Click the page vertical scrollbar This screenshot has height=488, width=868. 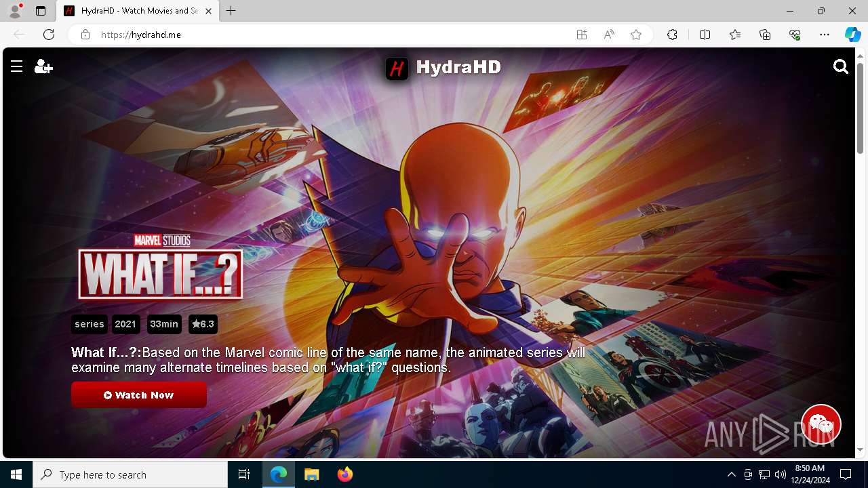pos(861,108)
